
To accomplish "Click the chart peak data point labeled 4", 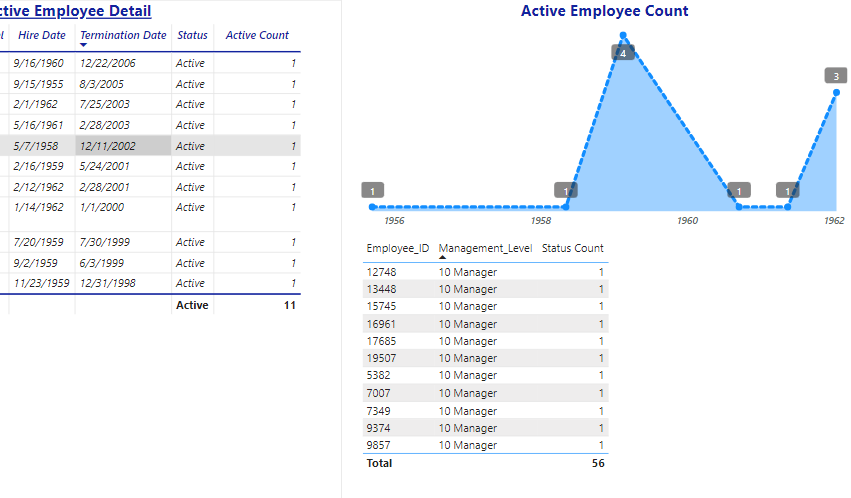I will (623, 36).
